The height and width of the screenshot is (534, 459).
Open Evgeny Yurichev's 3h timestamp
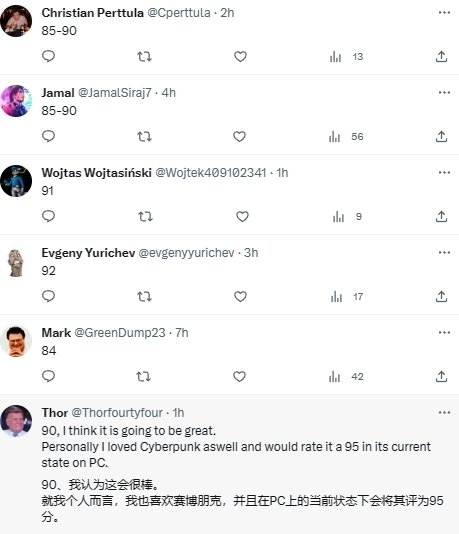click(251, 253)
